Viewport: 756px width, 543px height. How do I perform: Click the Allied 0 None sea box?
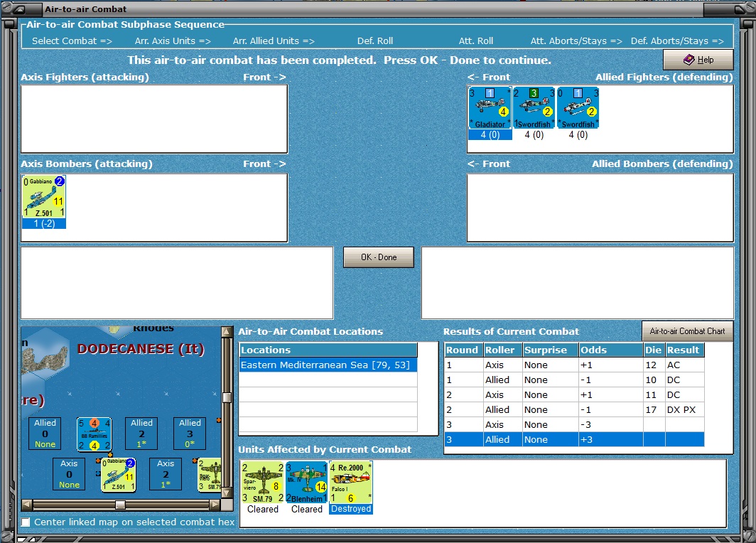[x=45, y=433]
